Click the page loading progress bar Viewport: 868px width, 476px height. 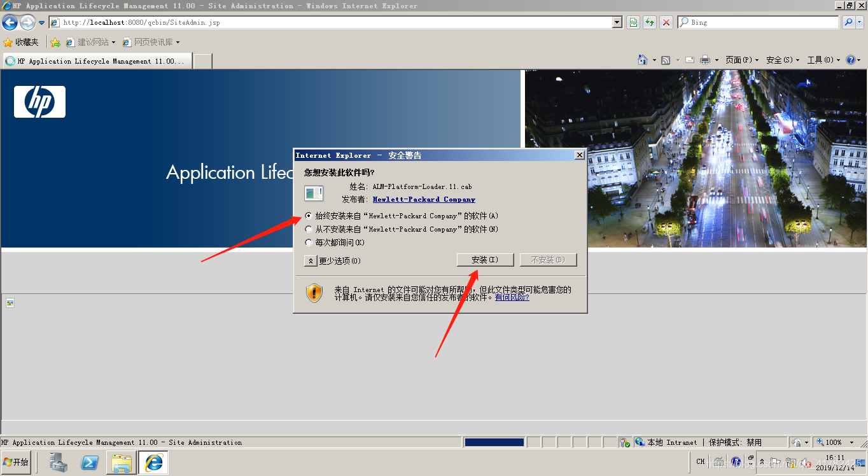click(x=494, y=442)
